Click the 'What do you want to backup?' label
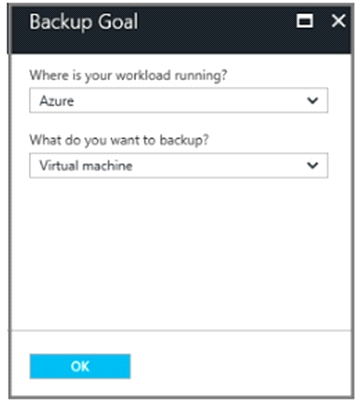This screenshot has height=402, width=360. coord(119,140)
